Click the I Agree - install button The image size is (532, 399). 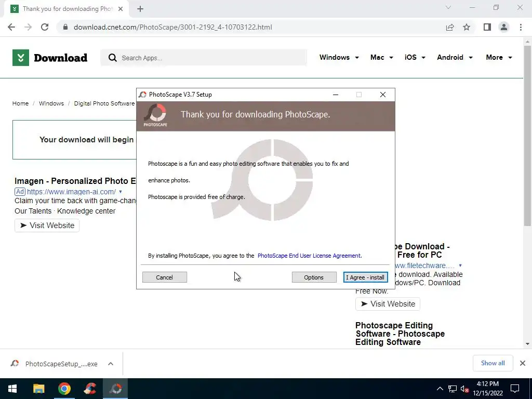click(365, 277)
